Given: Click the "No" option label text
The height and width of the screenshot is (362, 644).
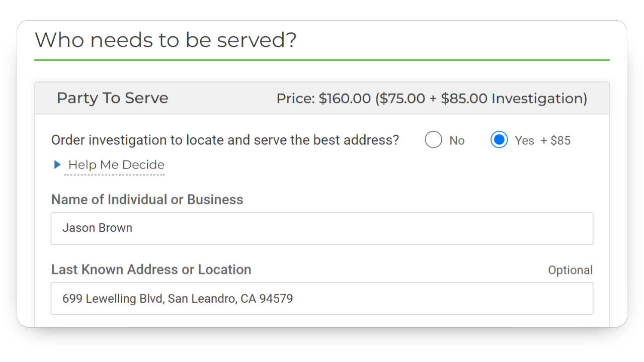Looking at the screenshot, I should [x=457, y=141].
